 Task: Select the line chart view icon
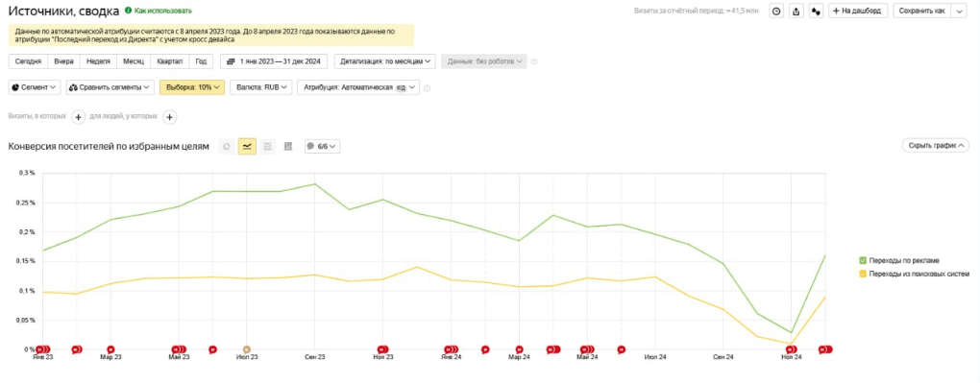coord(247,146)
